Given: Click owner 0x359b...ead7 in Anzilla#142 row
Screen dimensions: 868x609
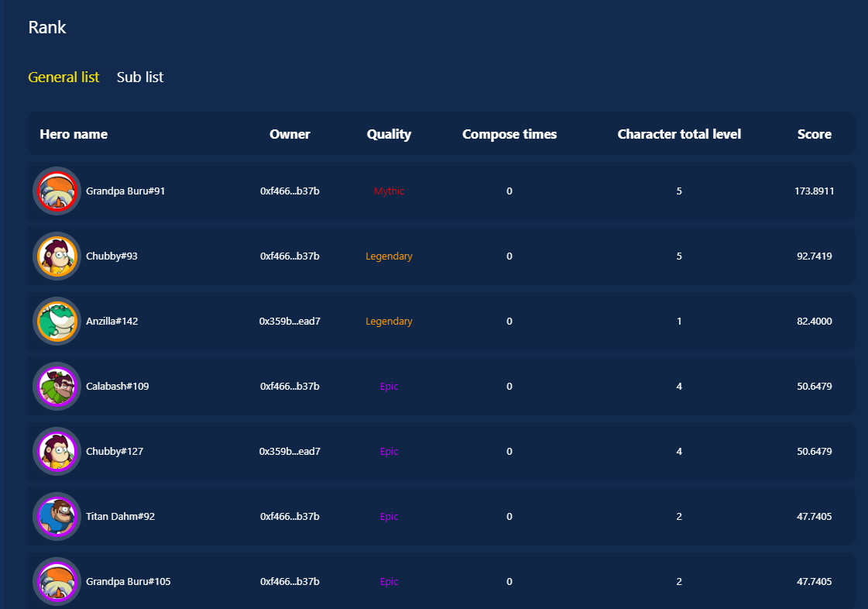Looking at the screenshot, I should click(290, 322).
